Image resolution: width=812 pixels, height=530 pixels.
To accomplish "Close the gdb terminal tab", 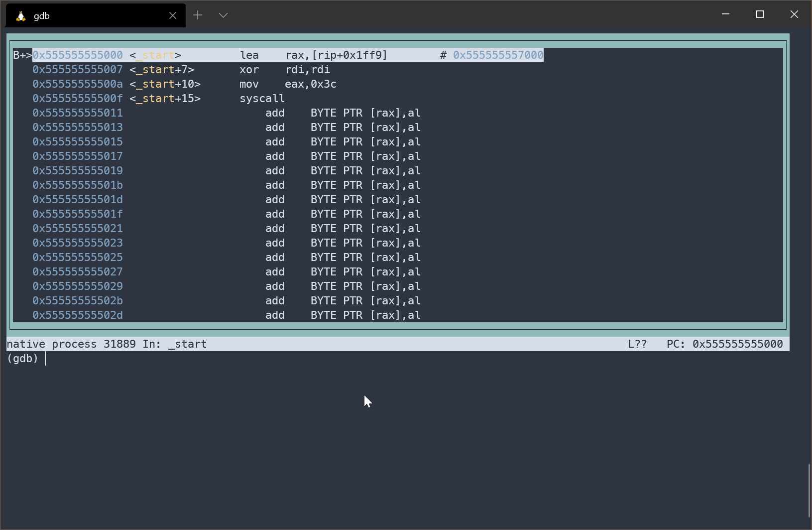I will [173, 16].
